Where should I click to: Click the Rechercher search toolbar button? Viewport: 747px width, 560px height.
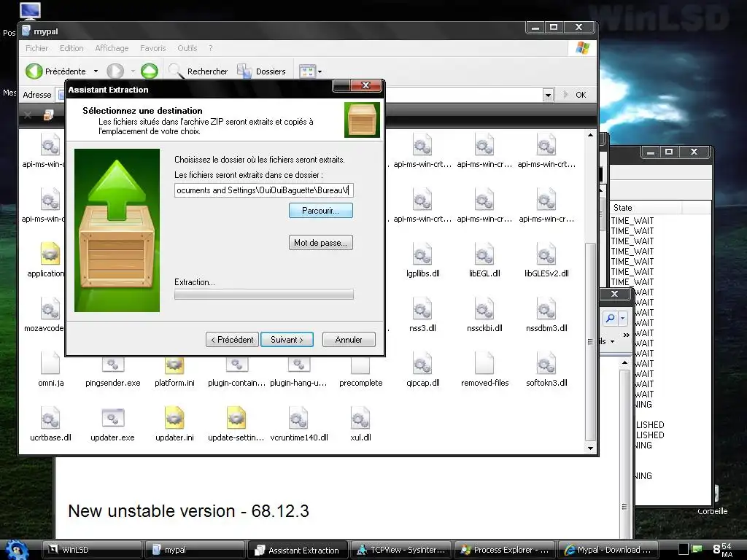[x=198, y=71]
